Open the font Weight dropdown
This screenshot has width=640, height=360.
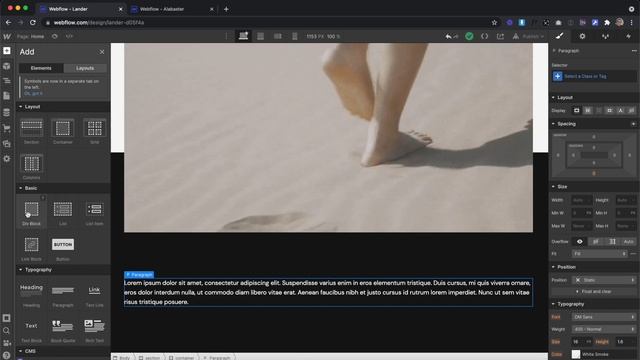coord(604,329)
